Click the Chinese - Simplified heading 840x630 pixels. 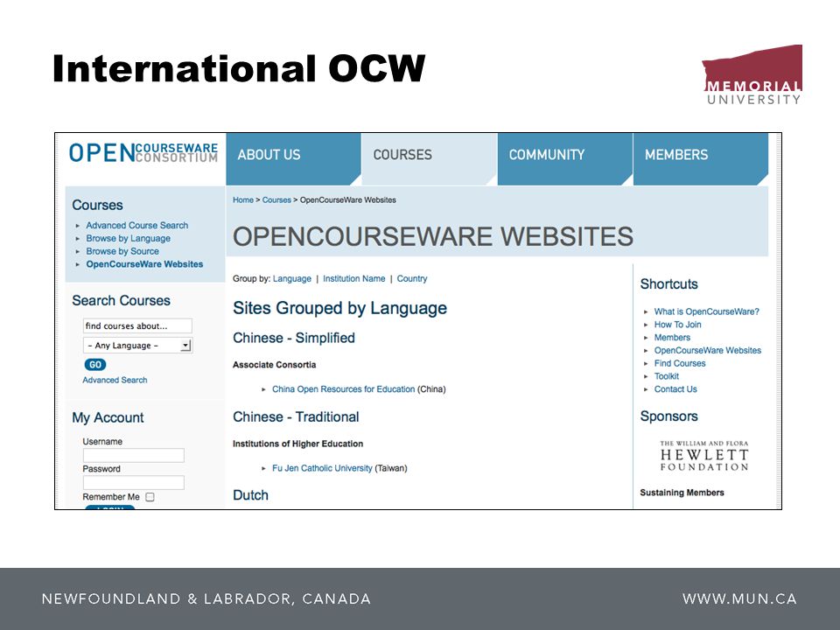coord(294,338)
